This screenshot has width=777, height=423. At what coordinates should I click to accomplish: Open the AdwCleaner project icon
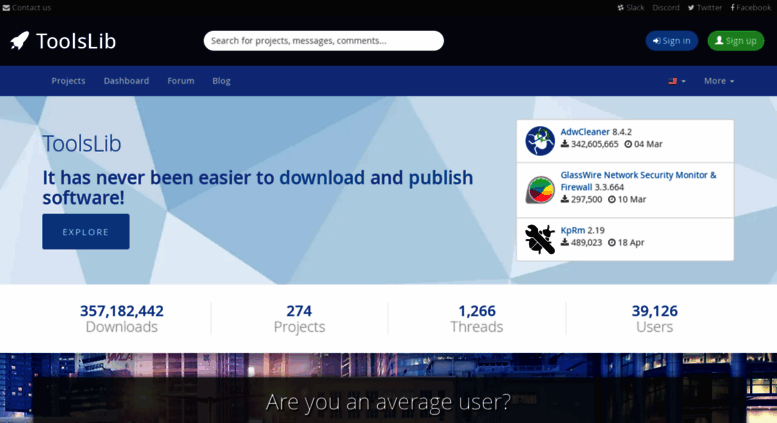(x=540, y=141)
